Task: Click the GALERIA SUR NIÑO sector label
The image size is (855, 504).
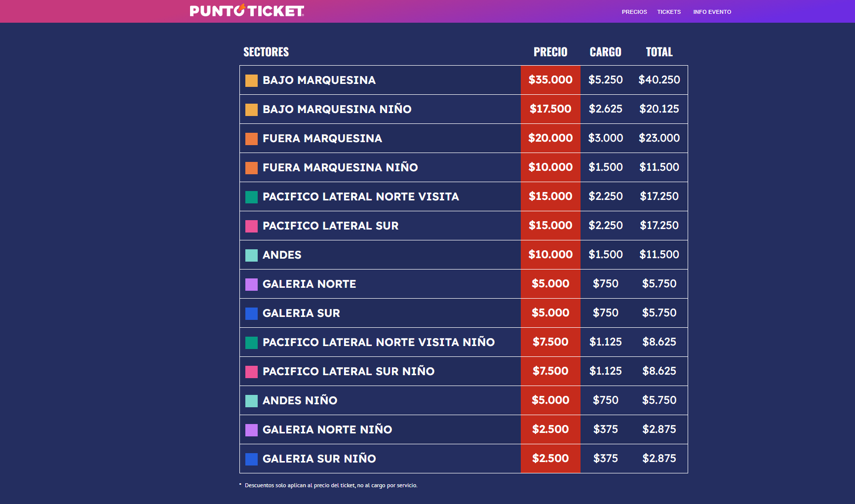Action: [319, 459]
